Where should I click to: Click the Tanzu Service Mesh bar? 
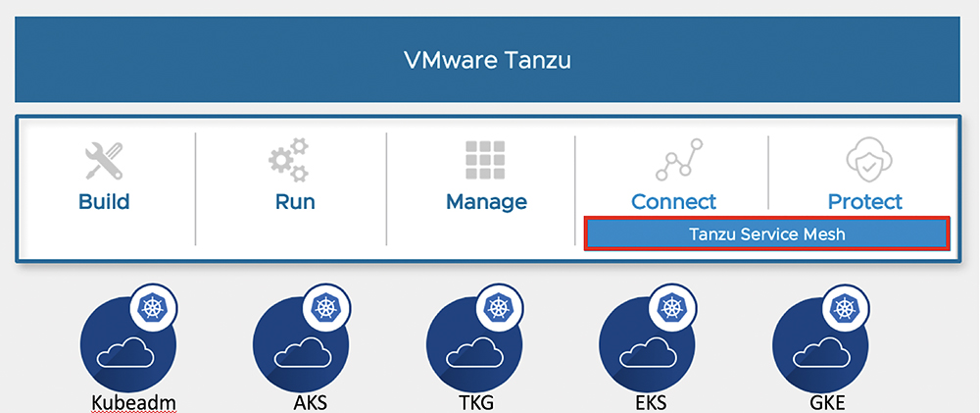click(767, 234)
